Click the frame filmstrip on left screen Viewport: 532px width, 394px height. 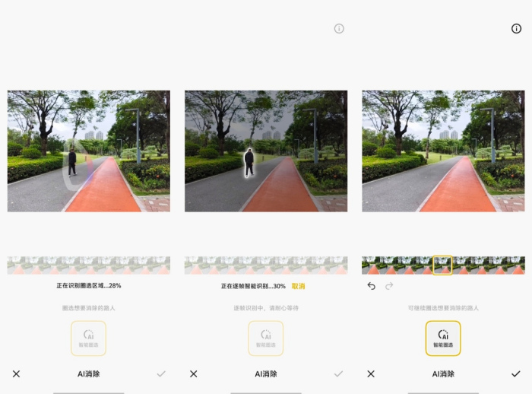coord(88,265)
